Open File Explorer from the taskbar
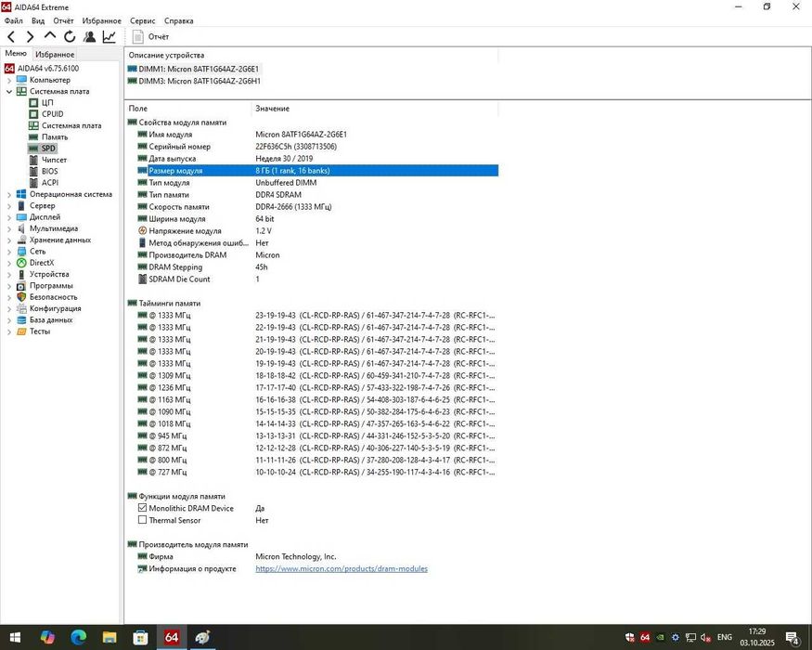 [x=110, y=637]
